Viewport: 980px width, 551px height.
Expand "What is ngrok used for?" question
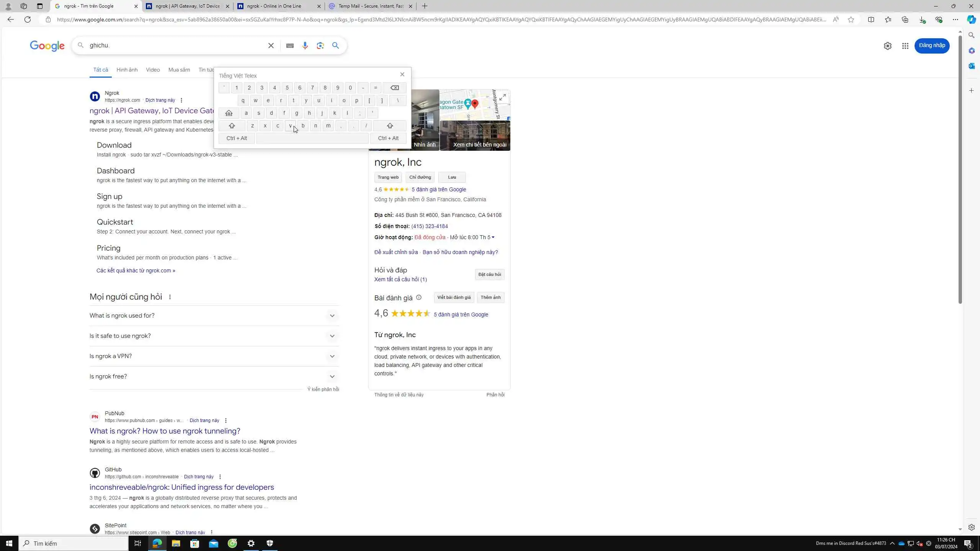(332, 316)
